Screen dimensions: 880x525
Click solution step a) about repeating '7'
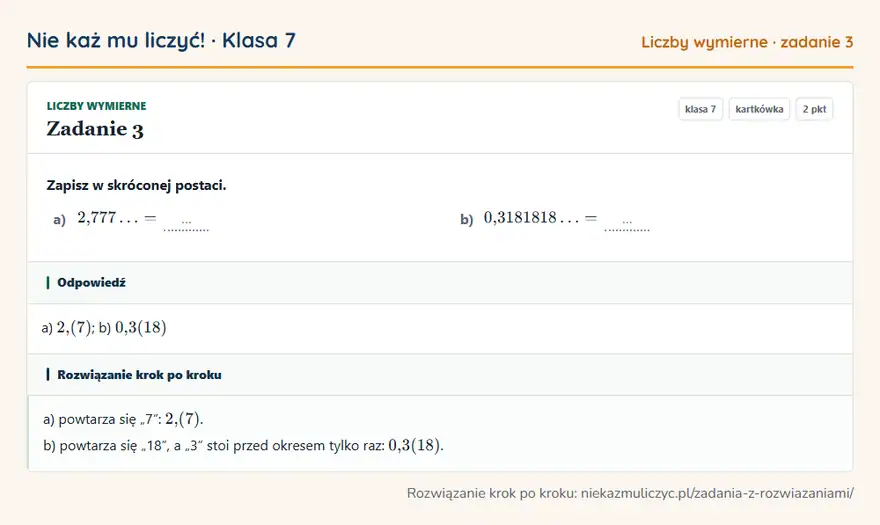click(123, 419)
